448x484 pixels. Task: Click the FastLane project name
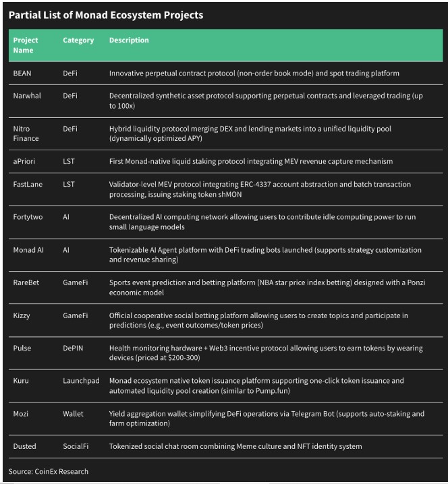coord(28,184)
